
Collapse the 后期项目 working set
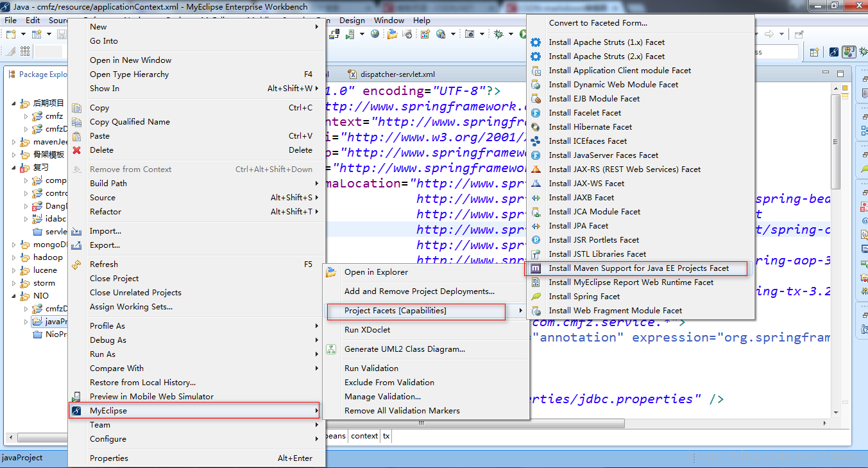point(15,103)
